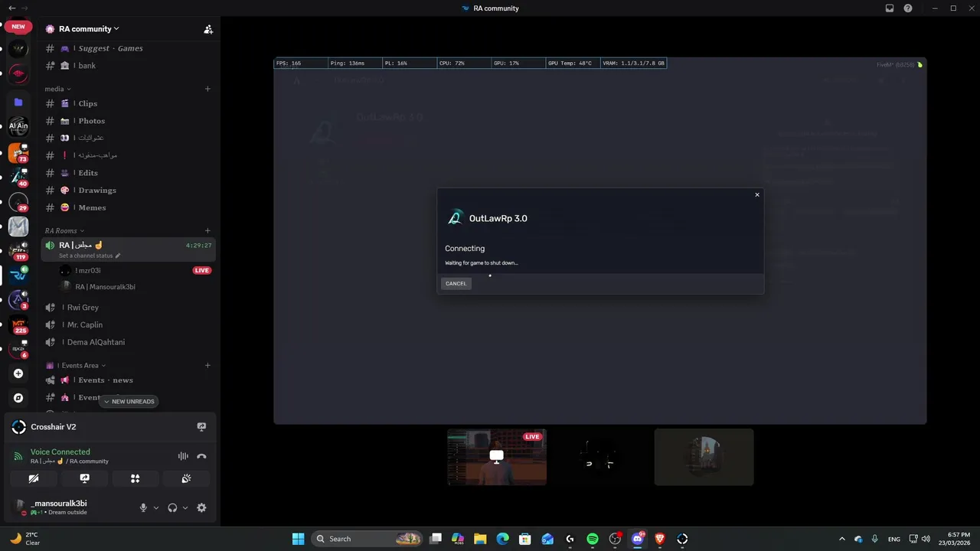980x551 pixels.
Task: Open headphone output options chevron
Action: coord(185,507)
